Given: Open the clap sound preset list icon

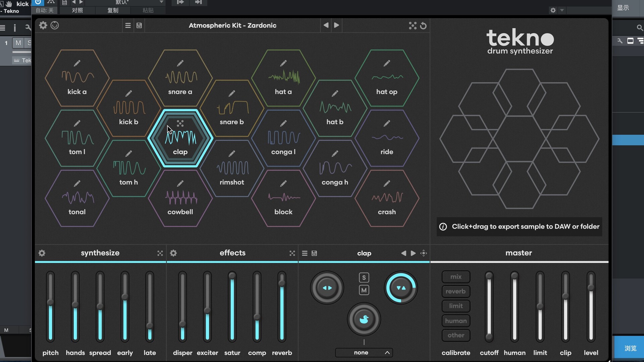Looking at the screenshot, I should click(305, 253).
